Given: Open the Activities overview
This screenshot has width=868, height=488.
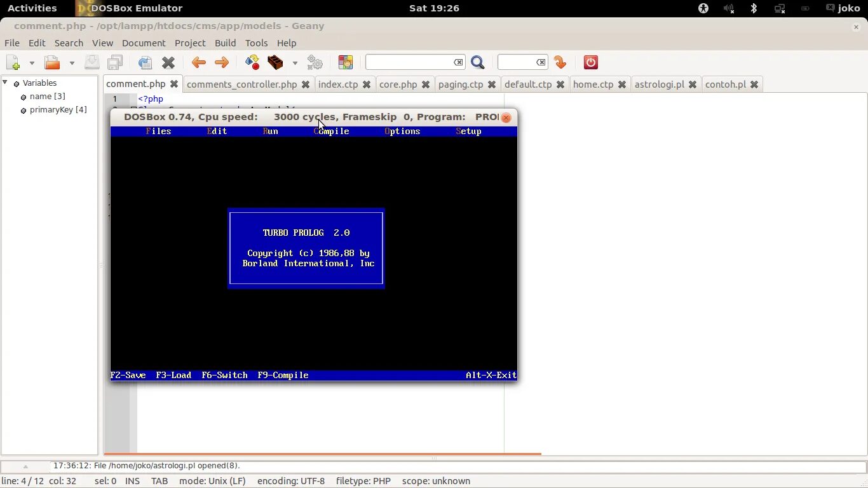Looking at the screenshot, I should click(32, 8).
